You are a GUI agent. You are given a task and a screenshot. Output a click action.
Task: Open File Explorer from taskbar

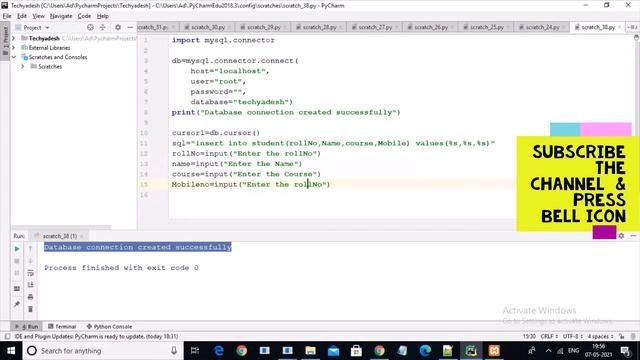tap(310, 351)
